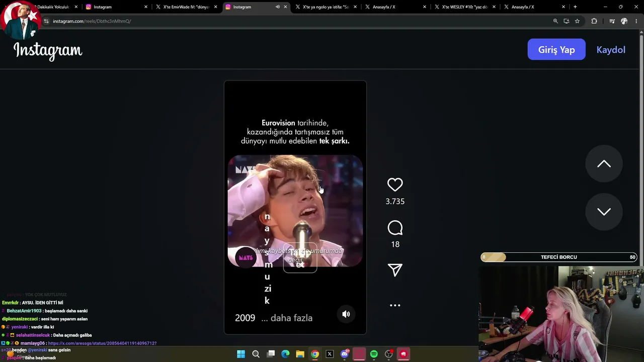
Task: Click the Kaydol link
Action: (611, 50)
